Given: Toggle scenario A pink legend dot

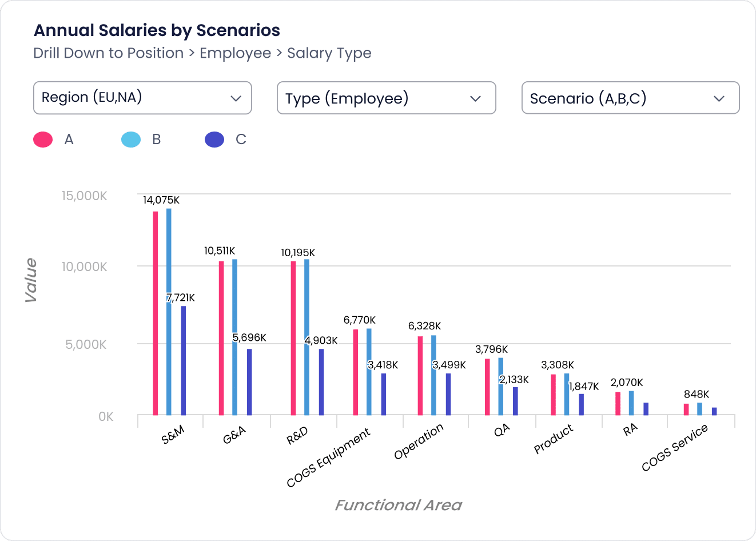Looking at the screenshot, I should pyautogui.click(x=43, y=140).
